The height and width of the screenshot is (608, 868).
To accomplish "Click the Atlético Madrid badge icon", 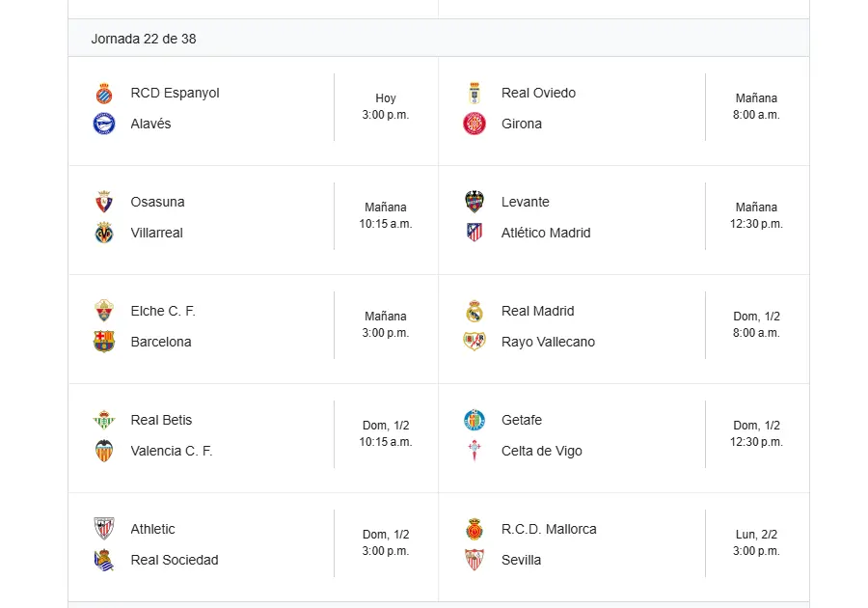I will (x=475, y=233).
